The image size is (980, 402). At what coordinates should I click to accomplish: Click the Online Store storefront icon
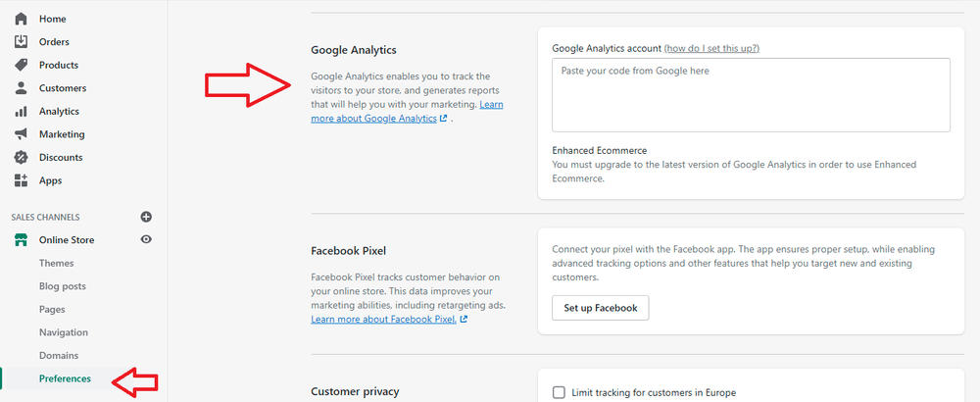(x=21, y=240)
